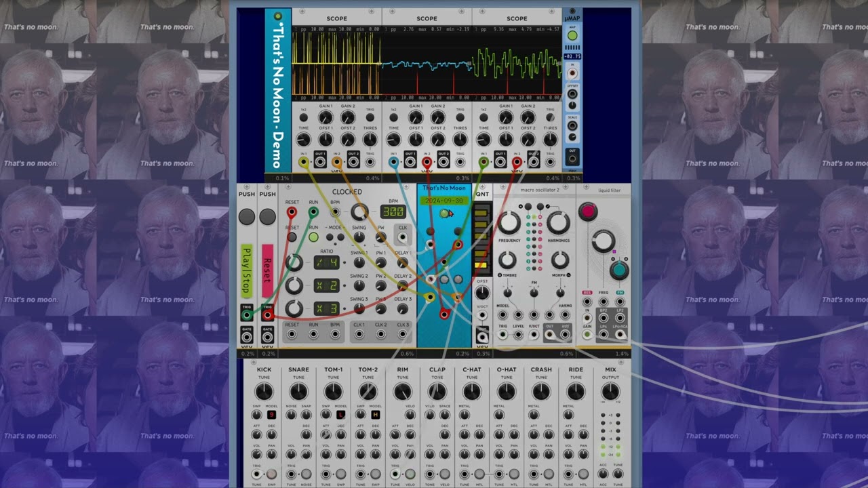868x488 pixels.
Task: Click the macro oscillator LEVEL input jack
Action: coord(519,335)
